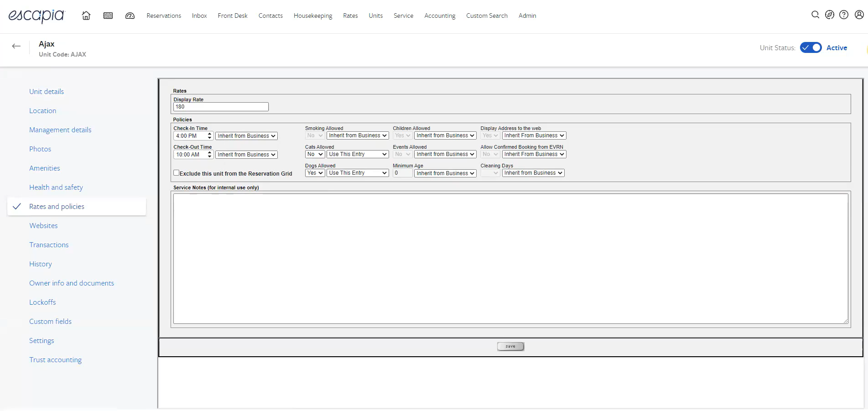Go to Owner info and documents

[x=72, y=283]
